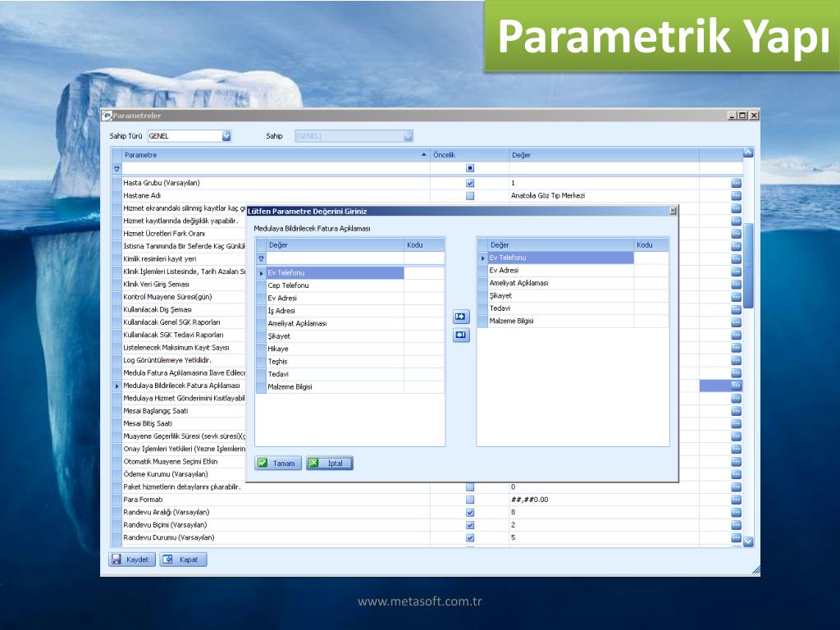Open the Sahip Türü dropdown
The image size is (840, 630).
(x=226, y=136)
